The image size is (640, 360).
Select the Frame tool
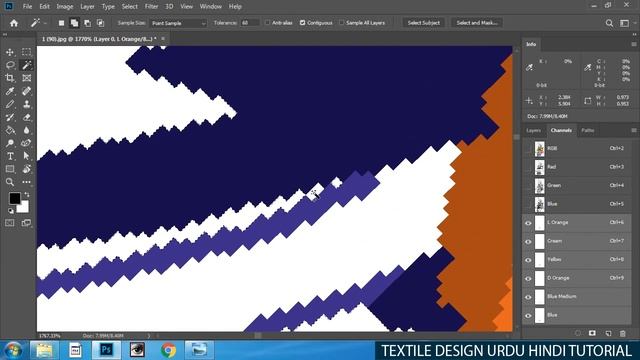(x=27, y=78)
